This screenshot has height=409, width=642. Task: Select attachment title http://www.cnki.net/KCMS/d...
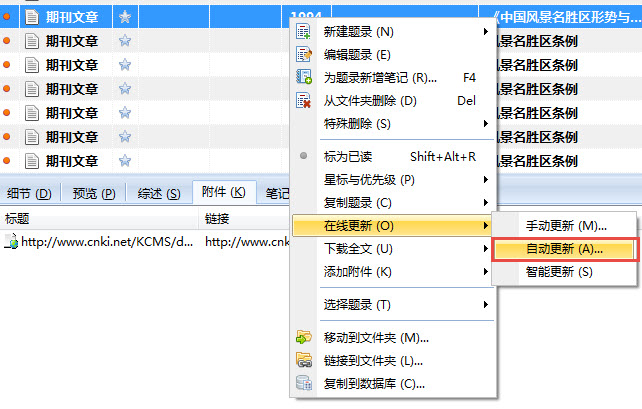point(107,242)
